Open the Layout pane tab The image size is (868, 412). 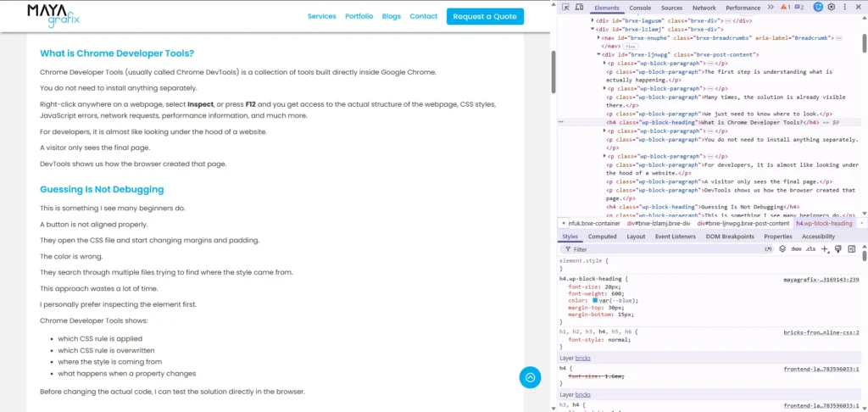pyautogui.click(x=636, y=237)
